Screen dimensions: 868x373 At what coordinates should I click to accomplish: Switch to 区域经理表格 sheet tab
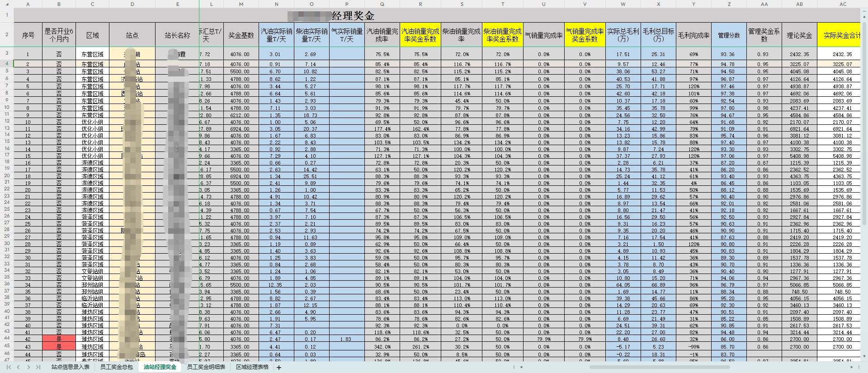tap(252, 367)
